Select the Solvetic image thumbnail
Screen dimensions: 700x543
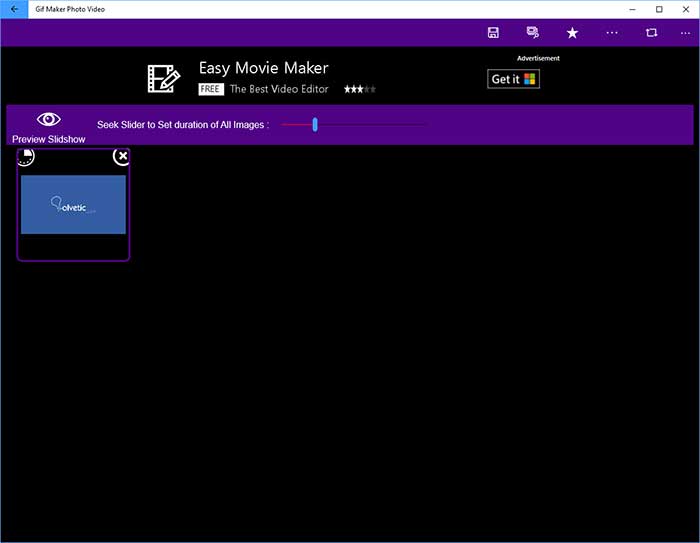coord(73,205)
